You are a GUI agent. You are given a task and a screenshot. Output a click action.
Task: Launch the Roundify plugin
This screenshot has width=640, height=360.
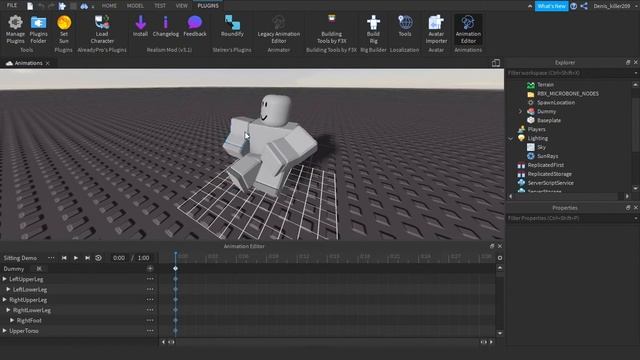point(232,26)
